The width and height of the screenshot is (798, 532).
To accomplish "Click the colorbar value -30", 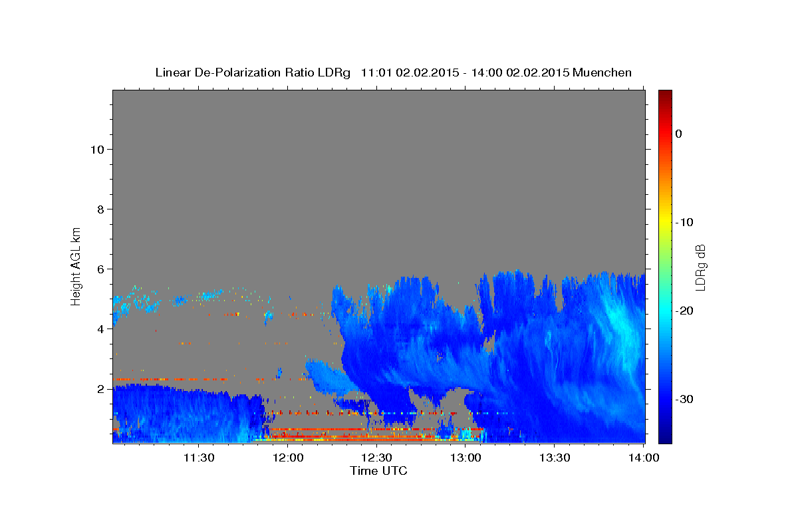I will (x=685, y=399).
